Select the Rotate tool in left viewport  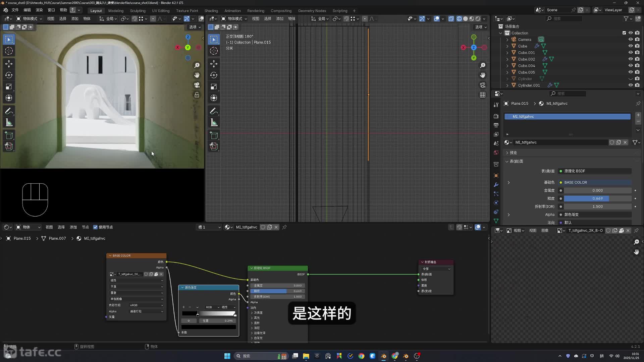click(9, 75)
